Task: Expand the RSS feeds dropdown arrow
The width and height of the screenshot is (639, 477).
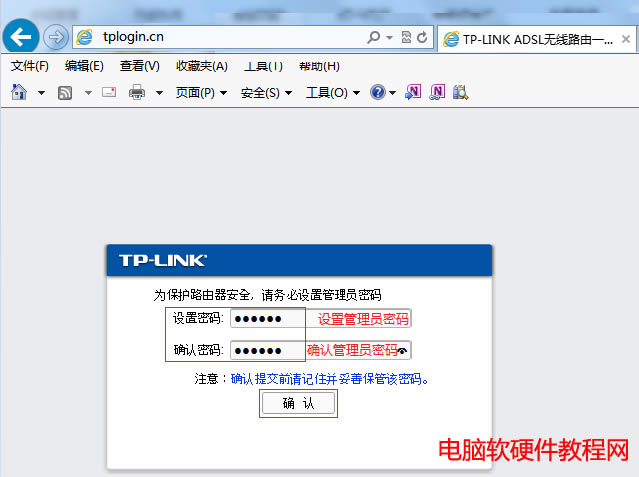Action: click(88, 93)
